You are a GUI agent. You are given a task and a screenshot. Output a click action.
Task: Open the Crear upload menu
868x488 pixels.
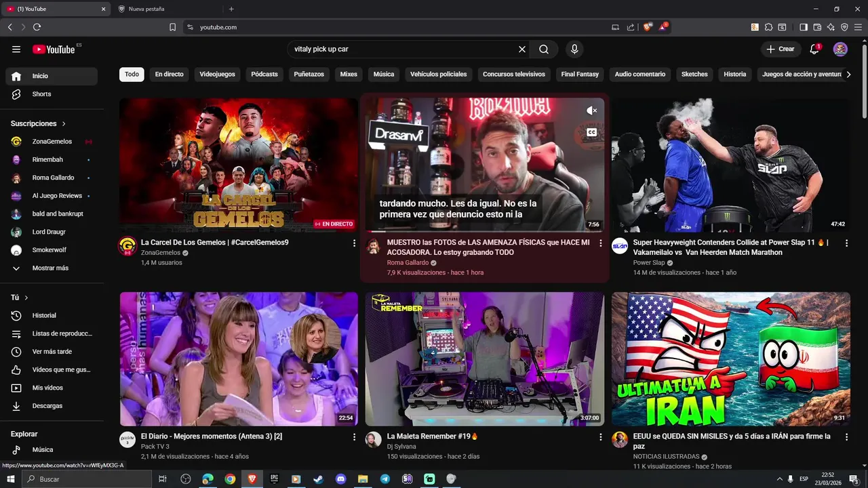[781, 49]
